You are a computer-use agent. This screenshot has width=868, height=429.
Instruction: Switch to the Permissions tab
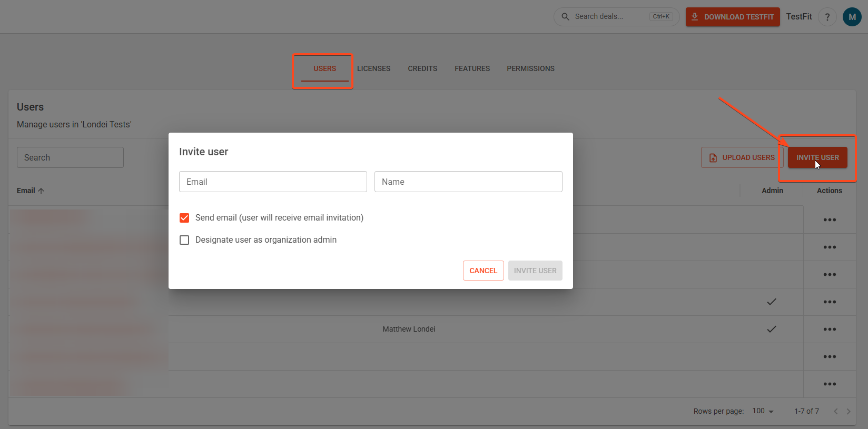[x=530, y=69]
